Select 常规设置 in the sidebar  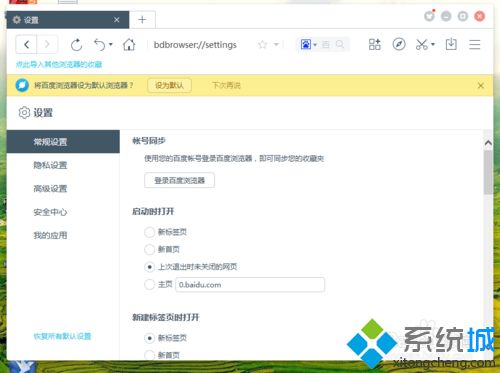[x=63, y=142]
